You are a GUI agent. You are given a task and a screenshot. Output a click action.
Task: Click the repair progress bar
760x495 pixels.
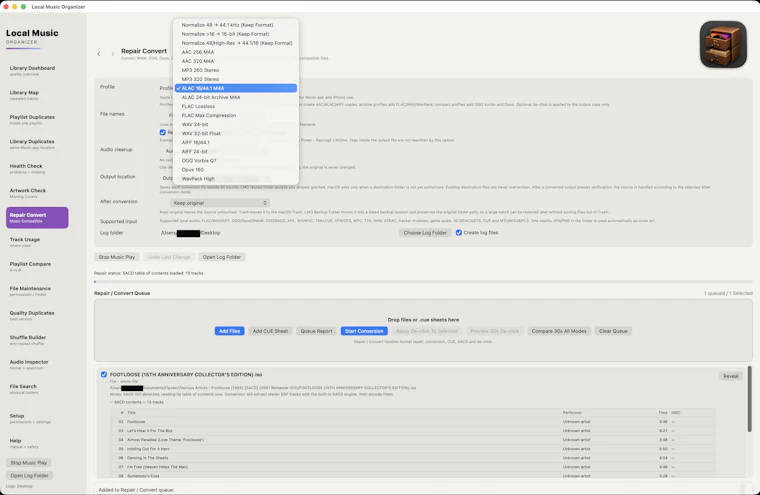pyautogui.click(x=423, y=282)
